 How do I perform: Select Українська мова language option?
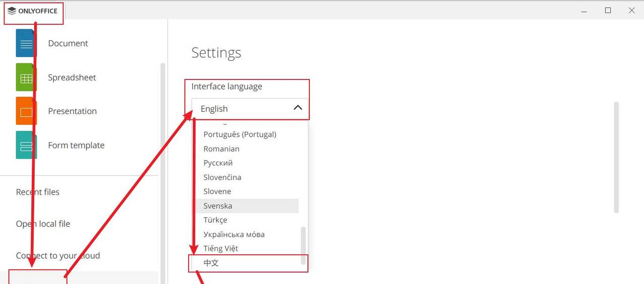(234, 234)
